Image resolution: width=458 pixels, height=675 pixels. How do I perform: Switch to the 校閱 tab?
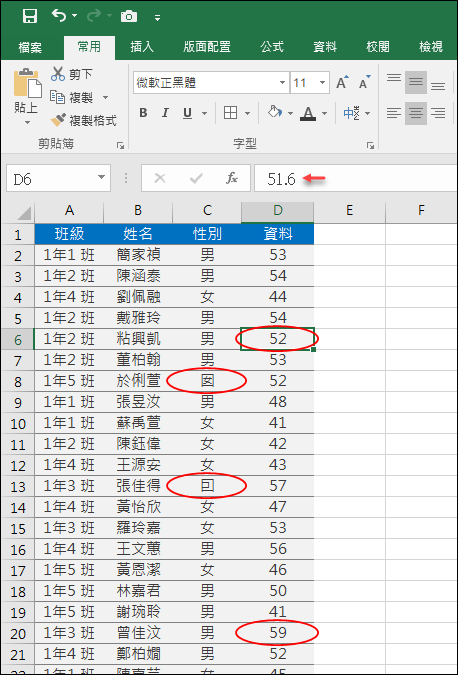(x=378, y=46)
